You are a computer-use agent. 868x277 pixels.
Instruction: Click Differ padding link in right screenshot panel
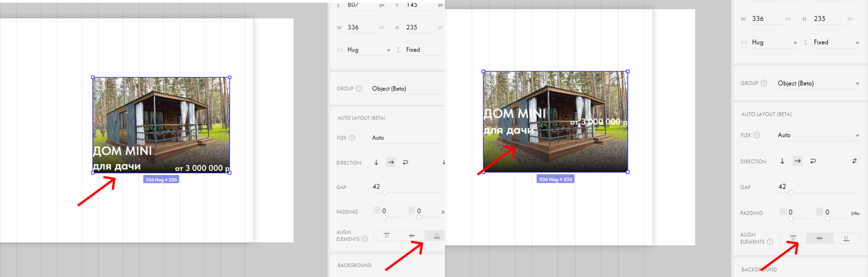click(x=856, y=213)
